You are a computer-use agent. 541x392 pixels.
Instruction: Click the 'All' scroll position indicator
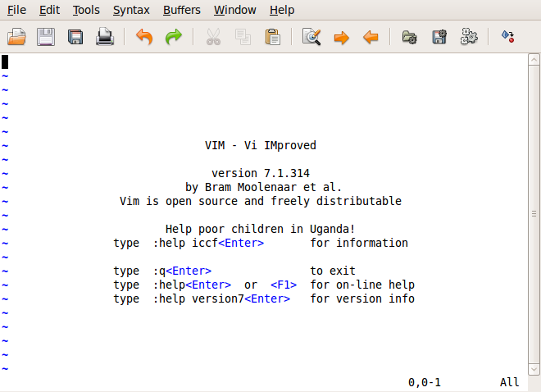tap(510, 382)
